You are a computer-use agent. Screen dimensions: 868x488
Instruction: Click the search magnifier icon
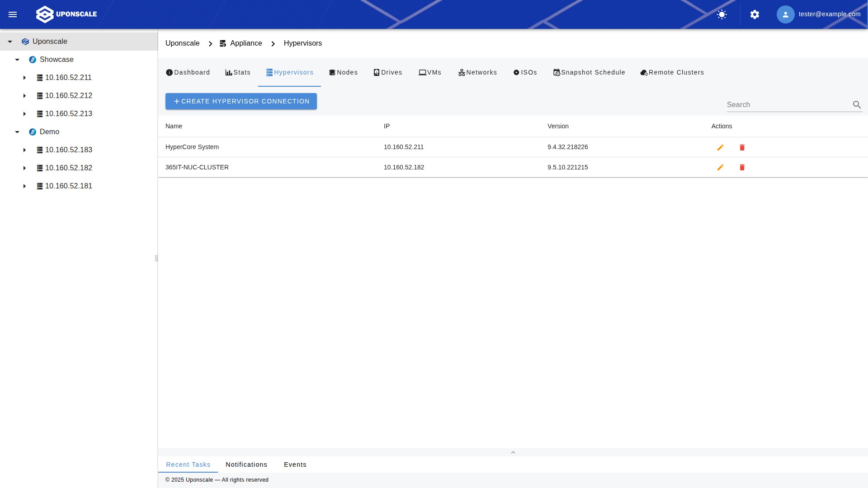[857, 105]
